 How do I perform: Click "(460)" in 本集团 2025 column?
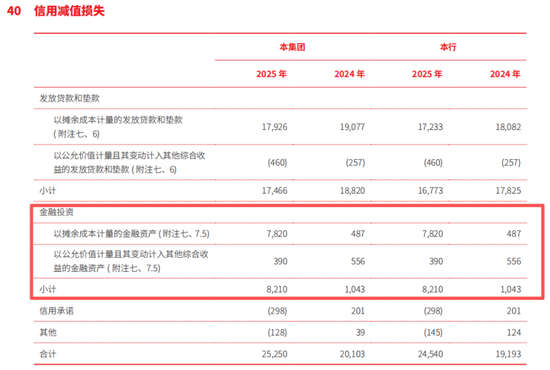pos(277,163)
